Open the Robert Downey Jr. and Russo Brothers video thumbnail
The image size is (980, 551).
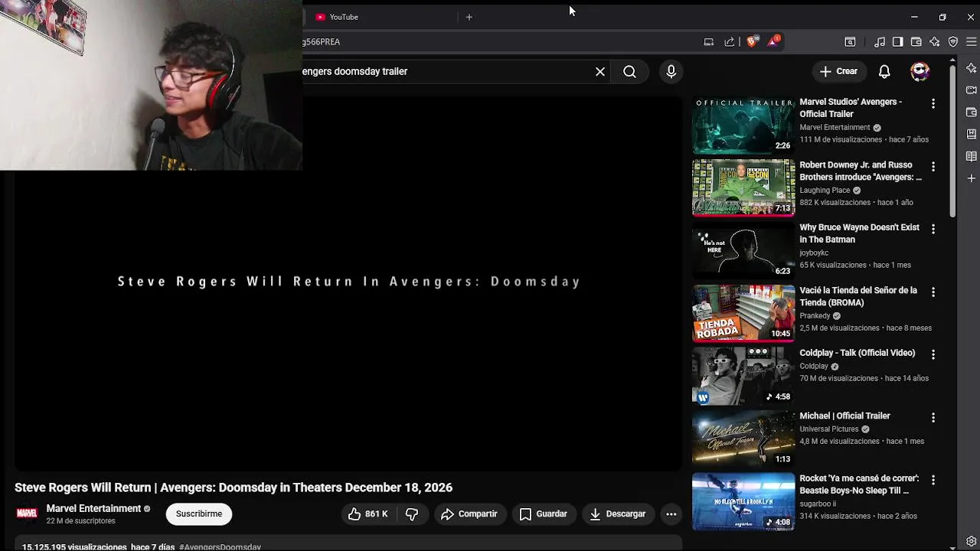(x=743, y=187)
